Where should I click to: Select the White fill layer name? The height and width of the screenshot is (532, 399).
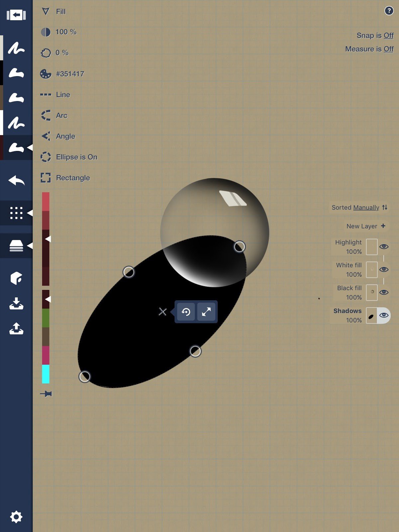(x=349, y=265)
